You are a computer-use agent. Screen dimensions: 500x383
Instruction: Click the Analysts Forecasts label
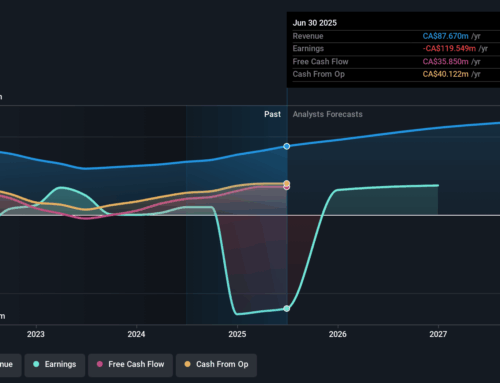(328, 114)
